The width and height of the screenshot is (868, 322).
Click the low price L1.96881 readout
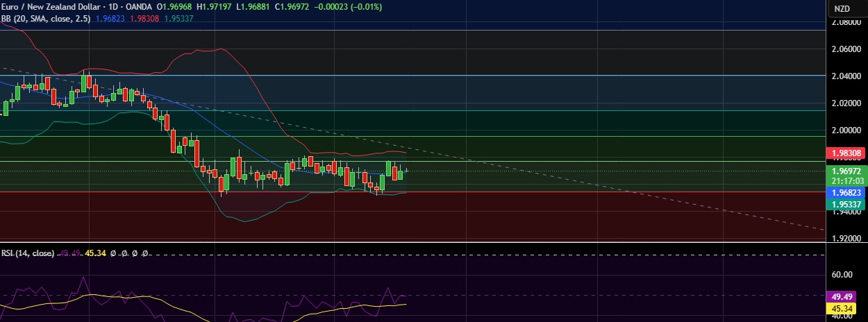(x=255, y=6)
